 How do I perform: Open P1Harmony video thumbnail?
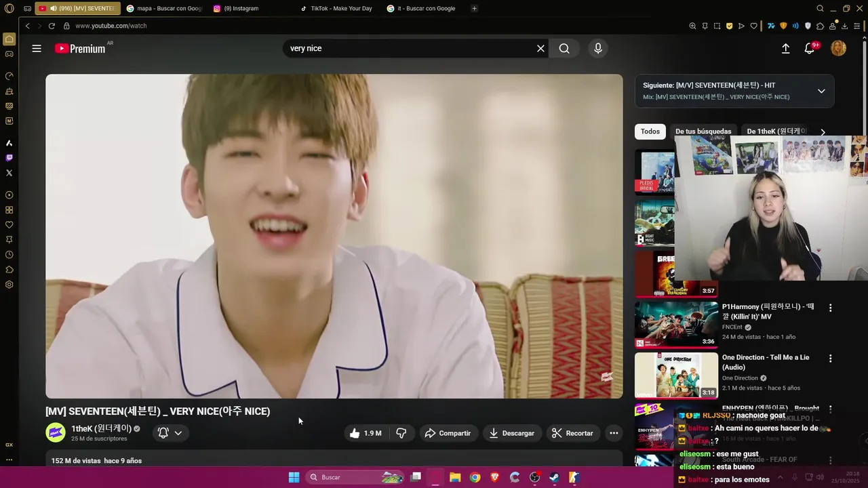(x=676, y=325)
